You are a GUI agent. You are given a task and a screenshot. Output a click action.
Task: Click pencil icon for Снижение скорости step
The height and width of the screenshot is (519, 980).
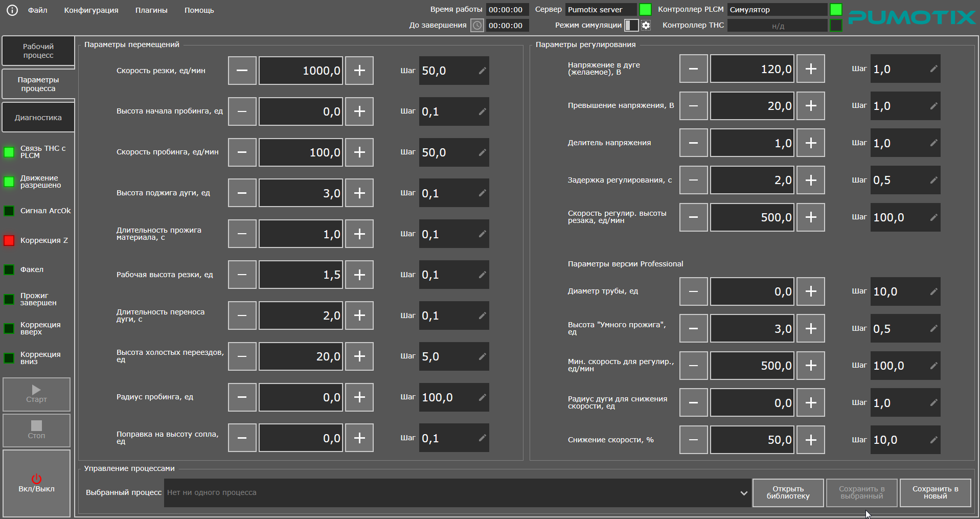point(933,440)
